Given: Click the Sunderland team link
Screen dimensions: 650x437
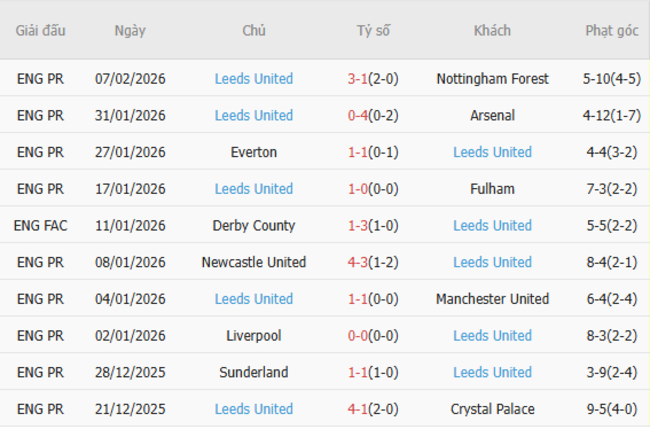Looking at the screenshot, I should tap(253, 372).
